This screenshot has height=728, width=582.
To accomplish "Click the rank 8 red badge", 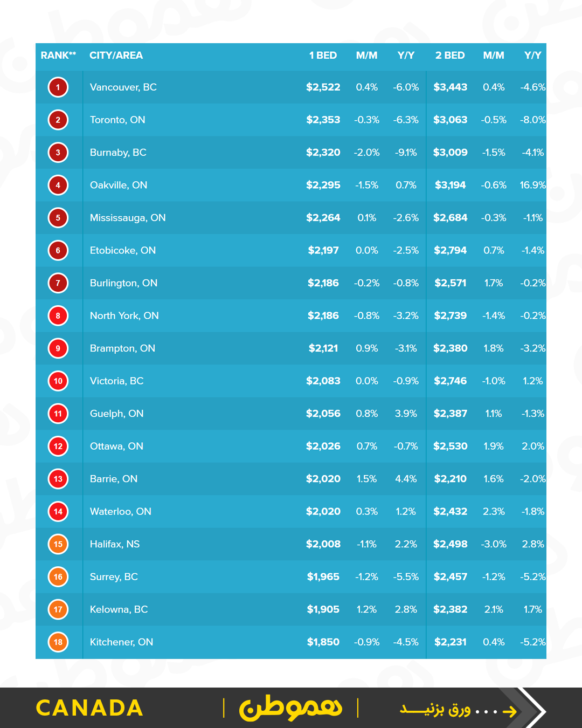I will pos(58,315).
